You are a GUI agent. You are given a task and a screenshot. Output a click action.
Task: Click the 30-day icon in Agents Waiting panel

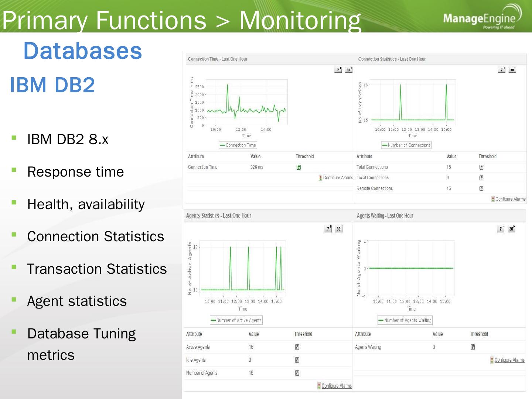pos(511,229)
